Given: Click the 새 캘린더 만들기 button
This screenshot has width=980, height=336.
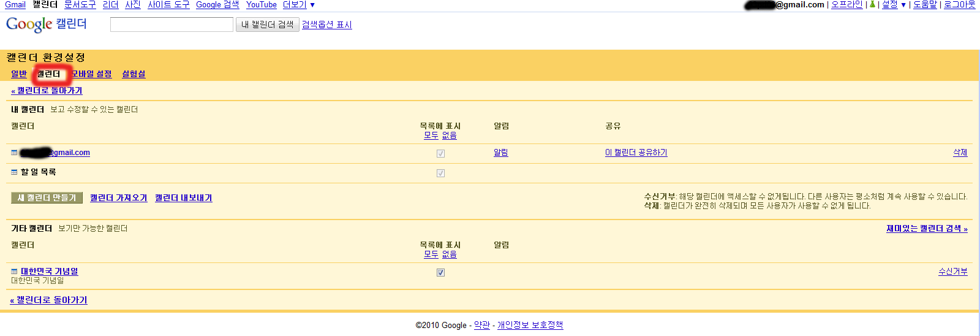Looking at the screenshot, I should click(x=47, y=198).
